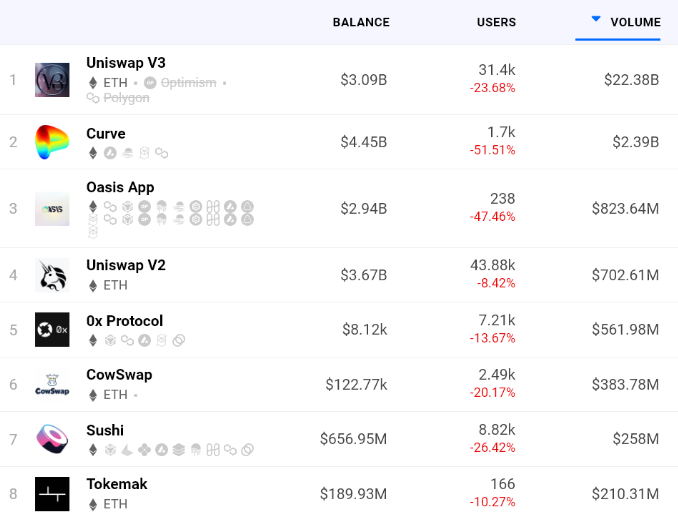Click the struck-through Polygon chain label

coord(126,98)
